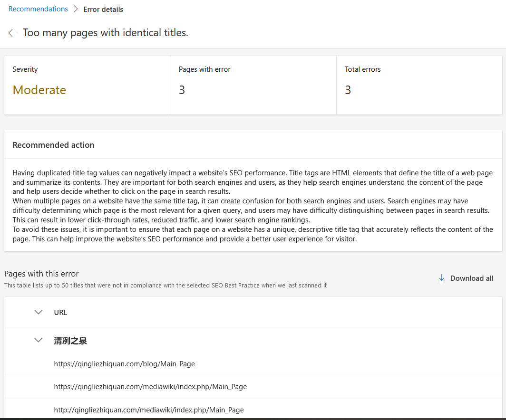Viewport: 506px width, 420px height.
Task: Click the Total errors count card
Action: (x=419, y=85)
